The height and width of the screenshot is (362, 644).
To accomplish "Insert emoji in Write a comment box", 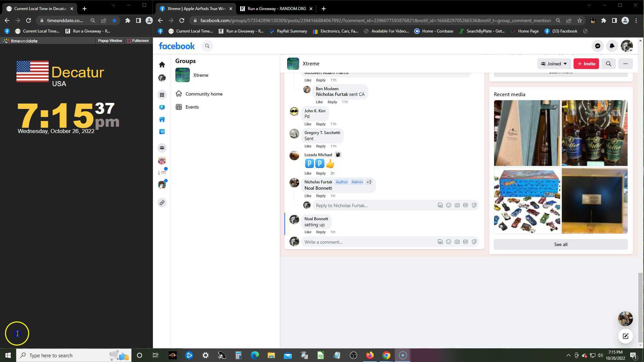I will [448, 242].
